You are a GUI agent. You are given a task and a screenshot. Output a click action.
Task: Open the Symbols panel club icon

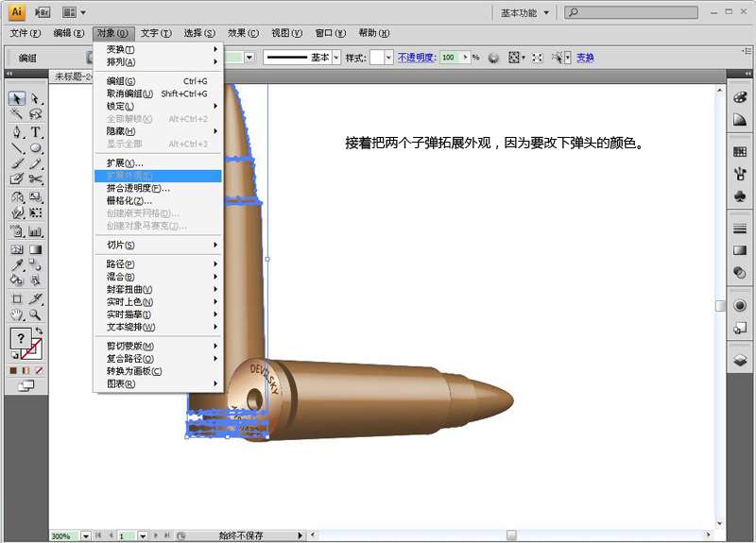click(x=740, y=197)
